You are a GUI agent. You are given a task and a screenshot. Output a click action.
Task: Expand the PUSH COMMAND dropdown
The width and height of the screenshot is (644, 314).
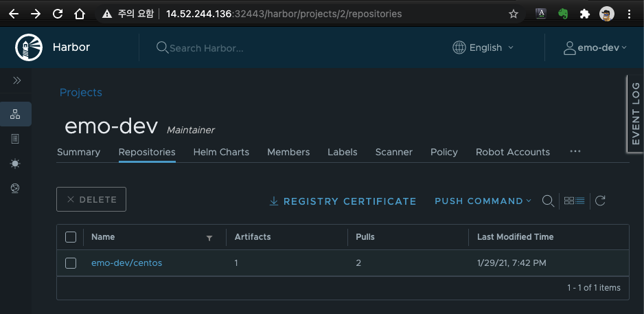(483, 201)
